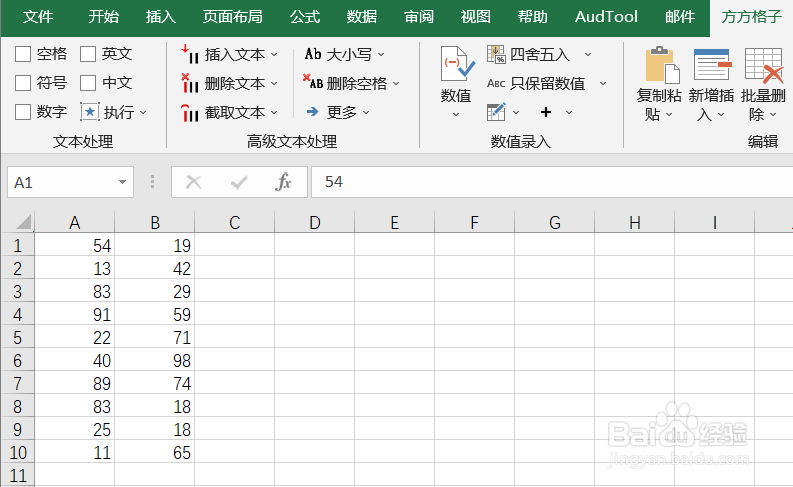Expand the 删除文本 dropdown arrow

[x=274, y=83]
